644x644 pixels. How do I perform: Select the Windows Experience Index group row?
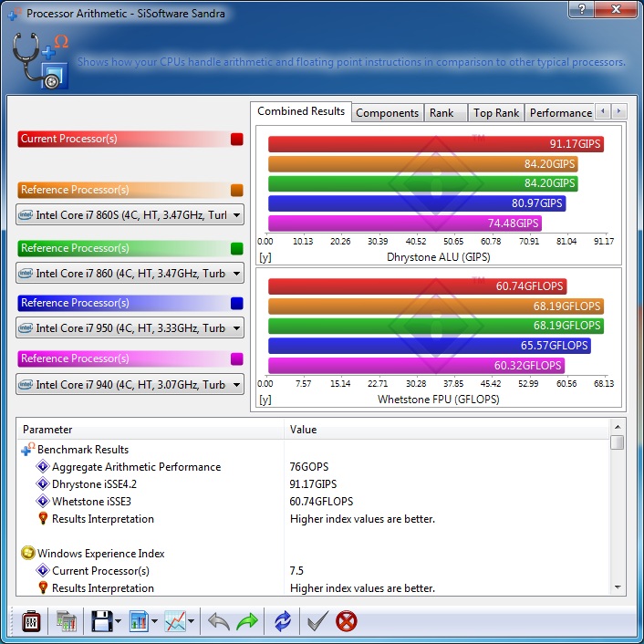point(315,554)
